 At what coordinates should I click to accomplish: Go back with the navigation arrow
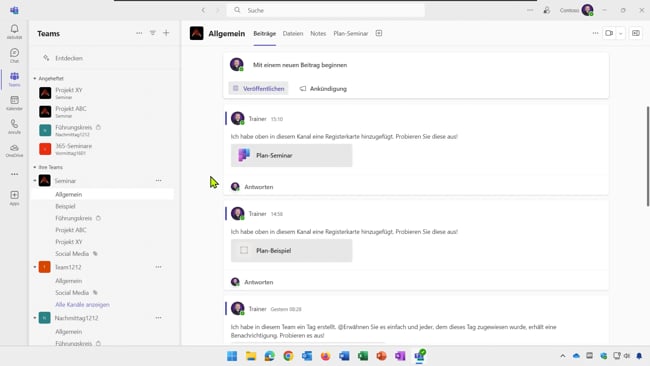pyautogui.click(x=203, y=10)
